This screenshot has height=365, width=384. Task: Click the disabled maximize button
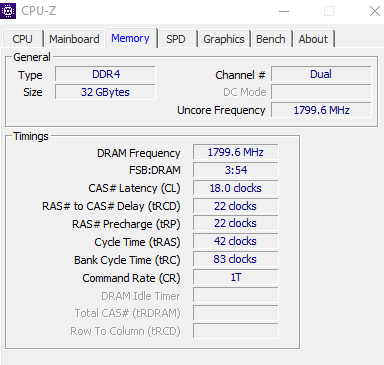tap(329, 11)
